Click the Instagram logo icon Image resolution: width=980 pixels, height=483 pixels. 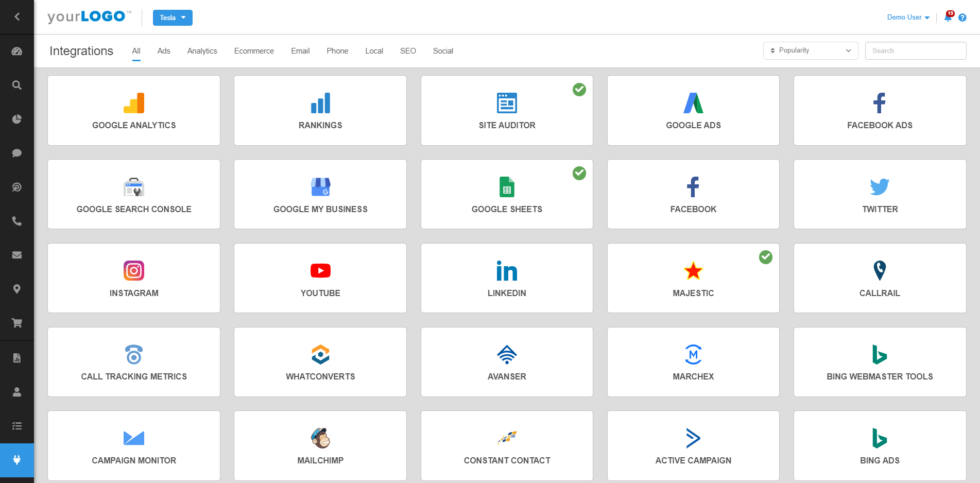(134, 270)
